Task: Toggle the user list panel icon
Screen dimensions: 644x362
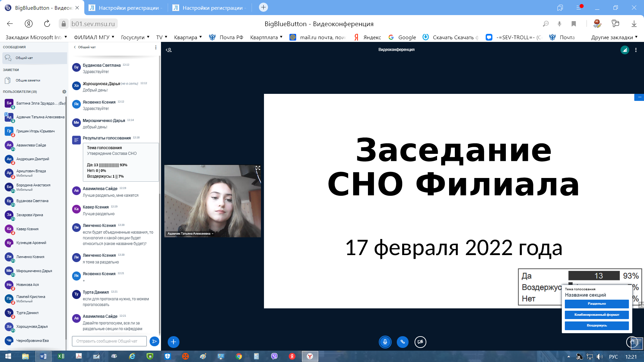Action: 169,50
